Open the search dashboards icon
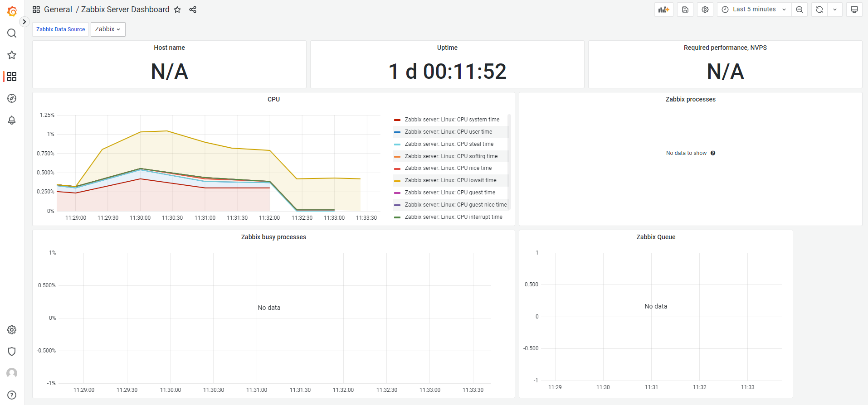Screen dimensions: 868x405 (x=12, y=33)
